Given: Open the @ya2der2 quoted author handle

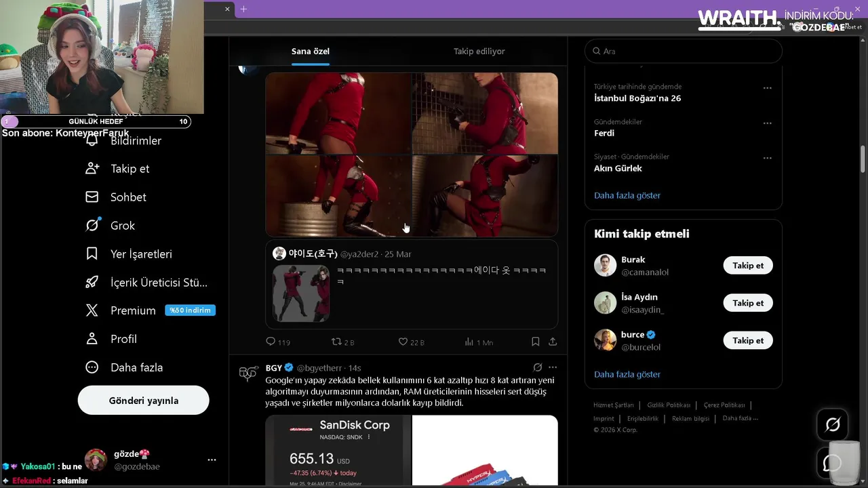Looking at the screenshot, I should point(359,254).
